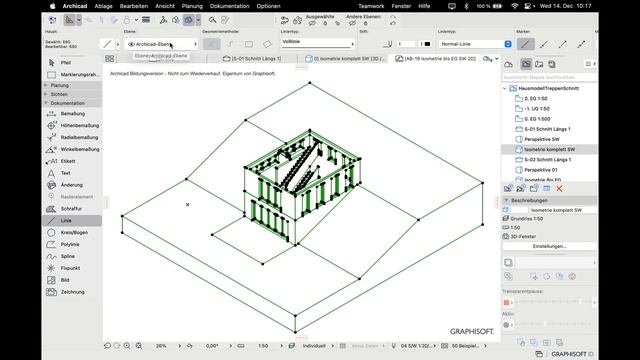Screen dimensions: 640x360
Task: Select end arrowhead marker option
Action: click(562, 44)
